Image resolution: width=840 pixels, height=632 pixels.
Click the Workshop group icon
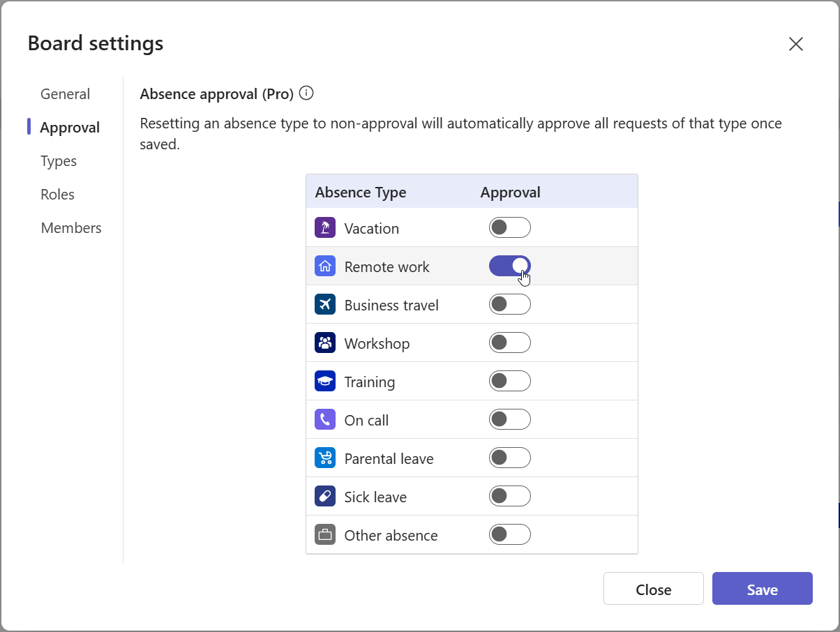click(325, 343)
